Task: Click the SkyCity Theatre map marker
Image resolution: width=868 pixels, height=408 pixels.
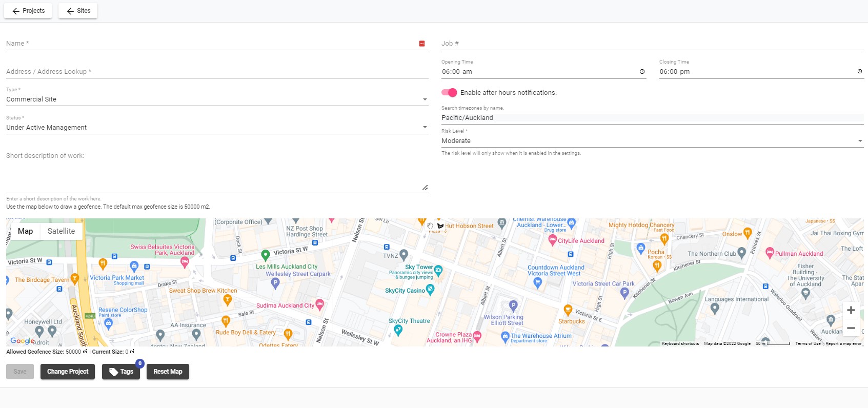Action: (x=398, y=331)
